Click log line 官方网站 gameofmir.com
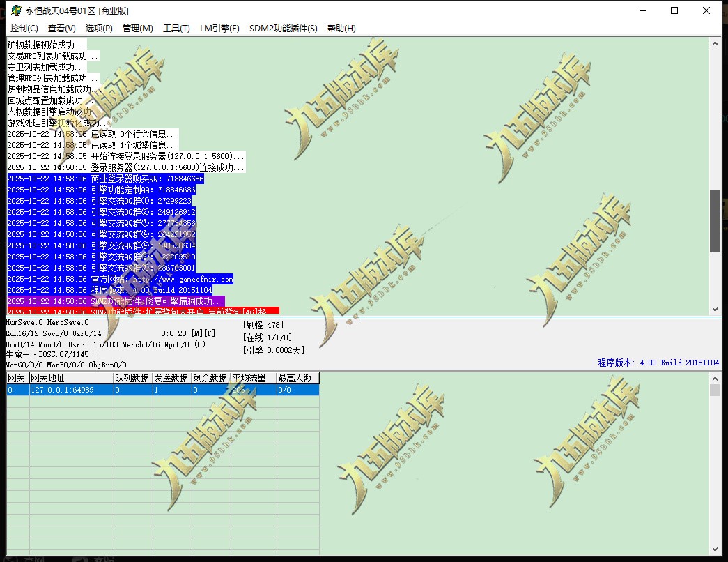Screen dimensions: 728x562 pos(121,279)
